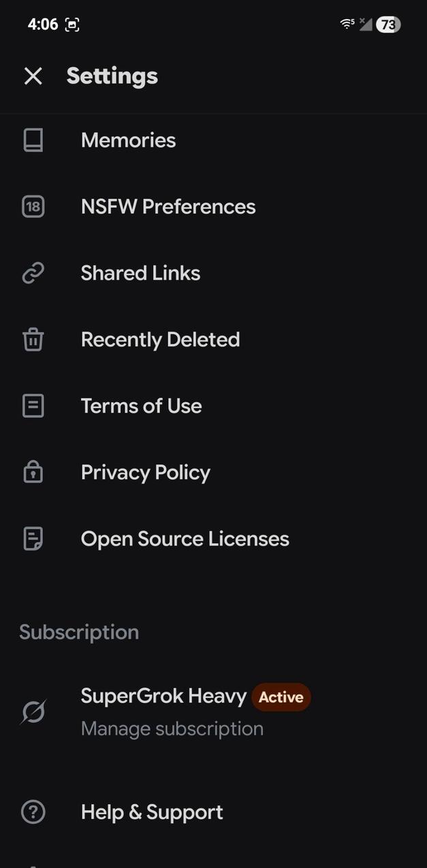The height and width of the screenshot is (868, 427).
Task: Open Terms of Use
Action: click(141, 405)
